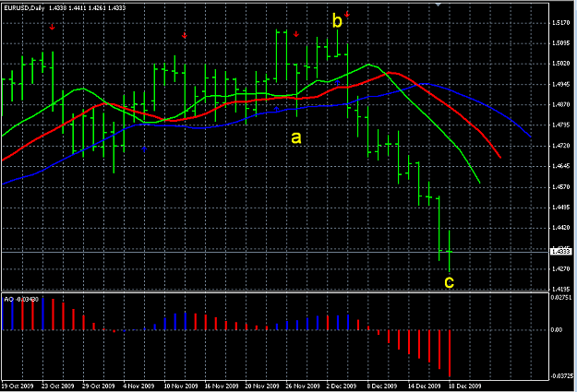Screen dimensions: 577x392
Task: Click the 1.4645 price axis label
Action: tap(560, 166)
